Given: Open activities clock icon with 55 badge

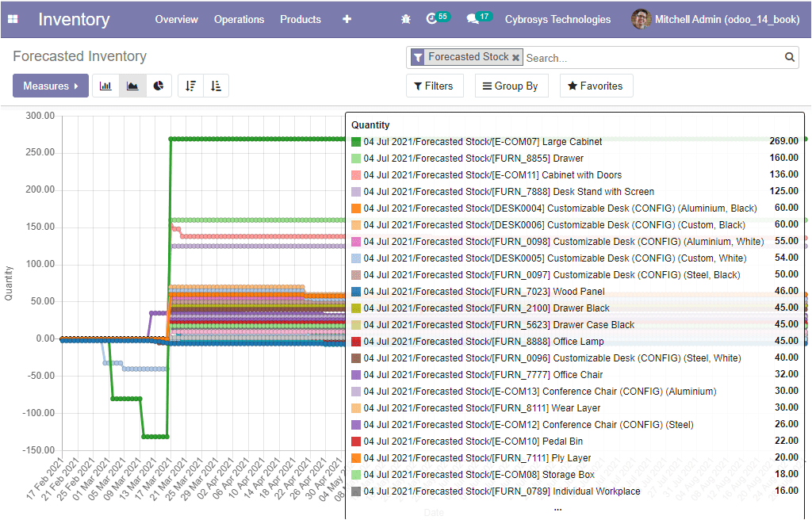Looking at the screenshot, I should pyautogui.click(x=437, y=19).
